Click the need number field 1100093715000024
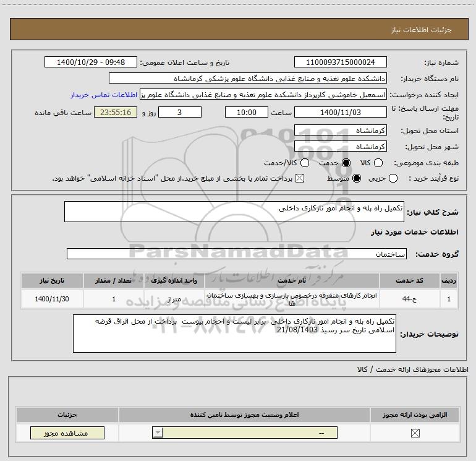This screenshot has height=461, width=476. pyautogui.click(x=340, y=62)
